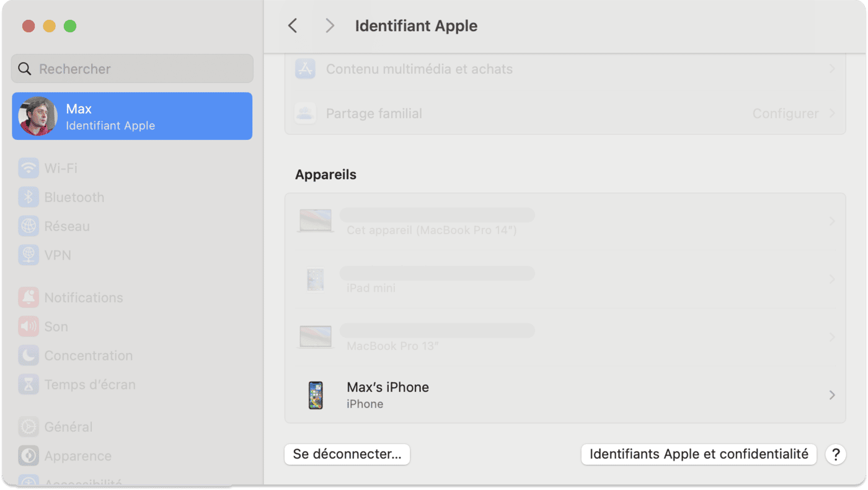Click the Apparence icon

[29, 456]
